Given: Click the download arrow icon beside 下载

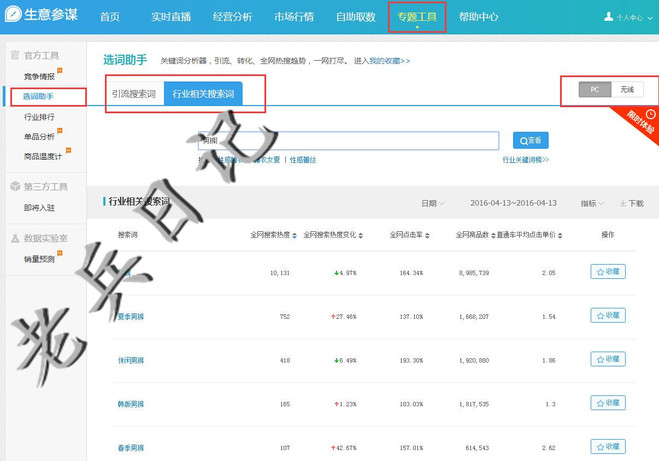Looking at the screenshot, I should pos(623,203).
